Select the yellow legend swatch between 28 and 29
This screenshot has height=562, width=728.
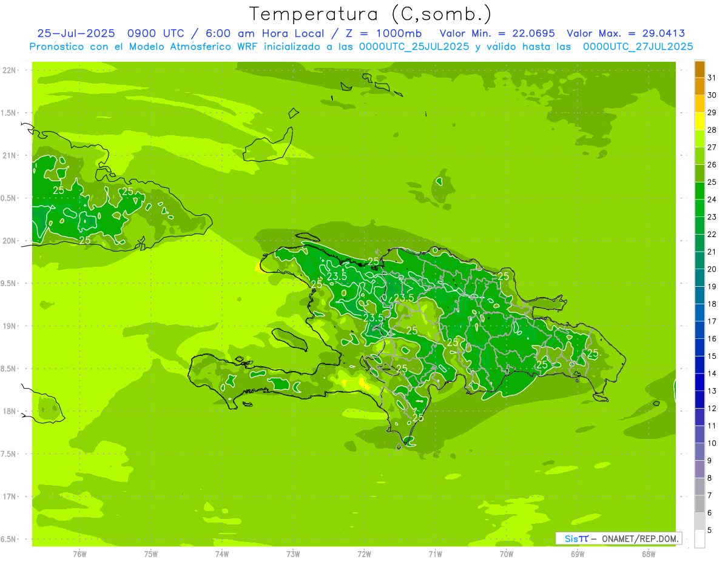(699, 121)
